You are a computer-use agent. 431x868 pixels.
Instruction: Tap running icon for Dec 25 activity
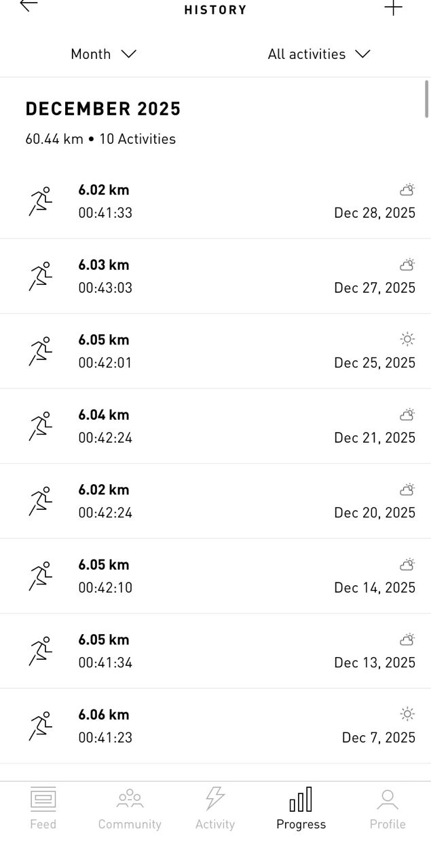40,351
